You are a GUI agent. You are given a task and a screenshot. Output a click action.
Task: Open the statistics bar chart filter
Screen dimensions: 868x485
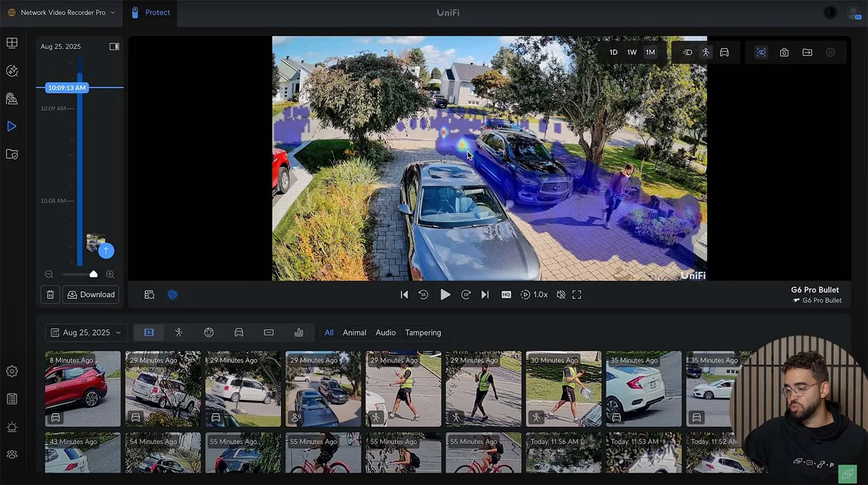pos(299,333)
